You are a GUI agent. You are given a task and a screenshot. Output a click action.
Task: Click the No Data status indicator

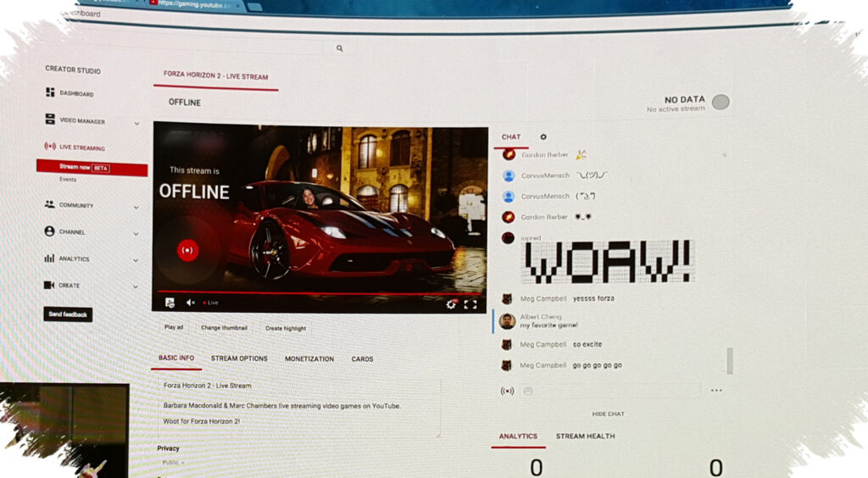[721, 102]
